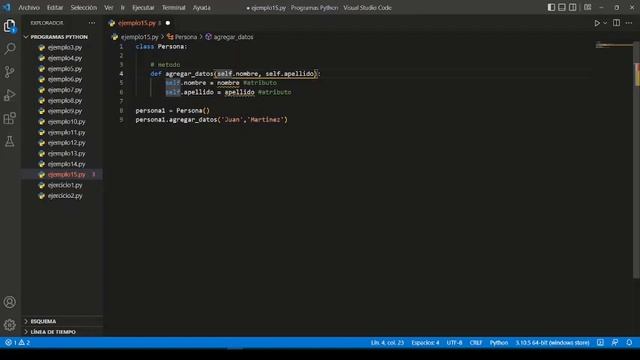640x360 pixels.
Task: Open the Run and Debug view
Action: point(10,95)
